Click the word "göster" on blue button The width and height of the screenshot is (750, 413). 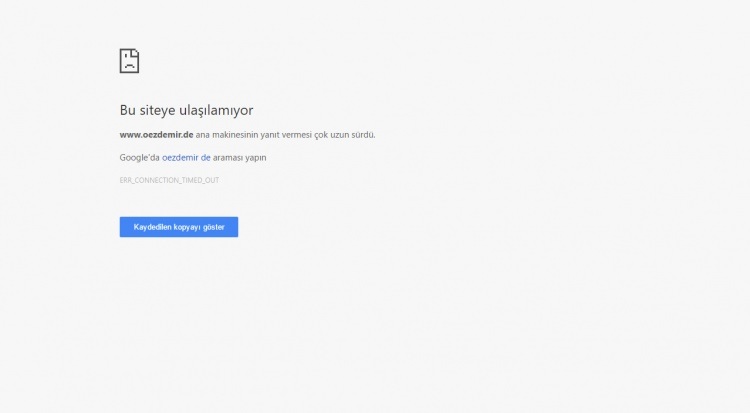click(x=213, y=227)
